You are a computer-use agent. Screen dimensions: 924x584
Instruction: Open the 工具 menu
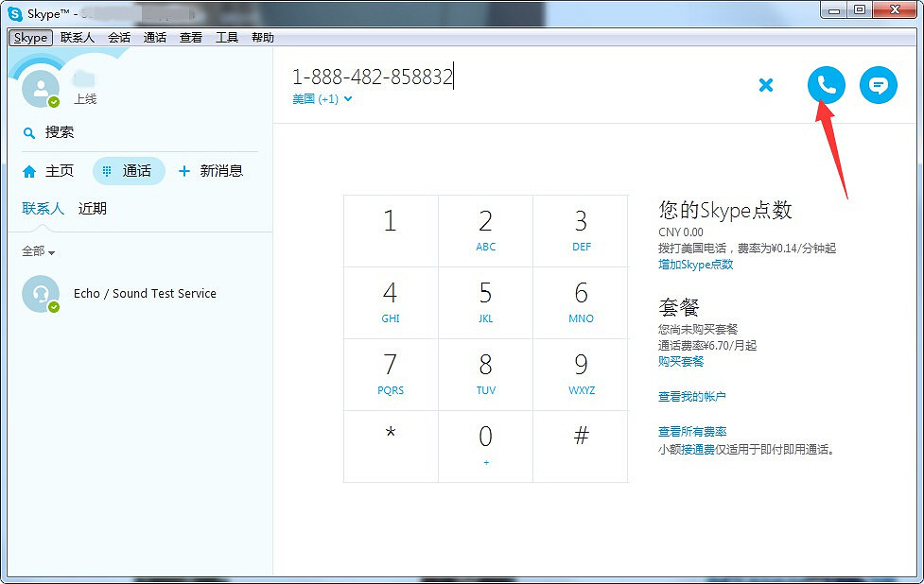click(x=227, y=37)
